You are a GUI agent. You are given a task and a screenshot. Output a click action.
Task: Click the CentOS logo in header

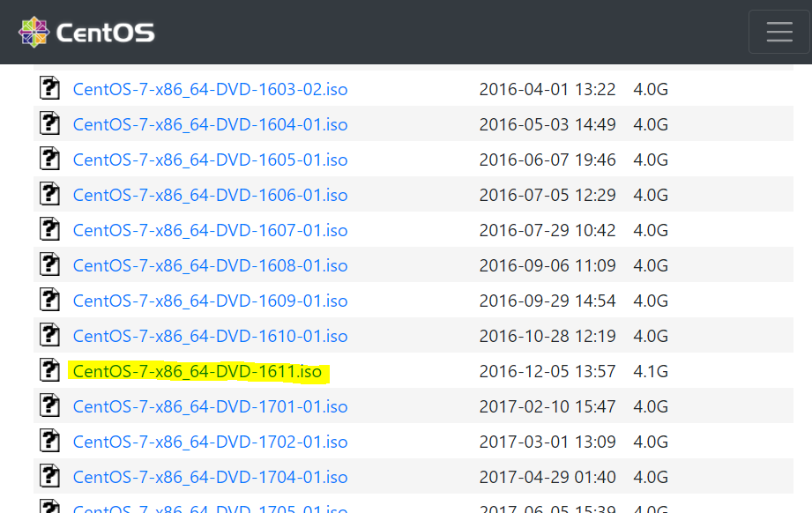pyautogui.click(x=86, y=32)
